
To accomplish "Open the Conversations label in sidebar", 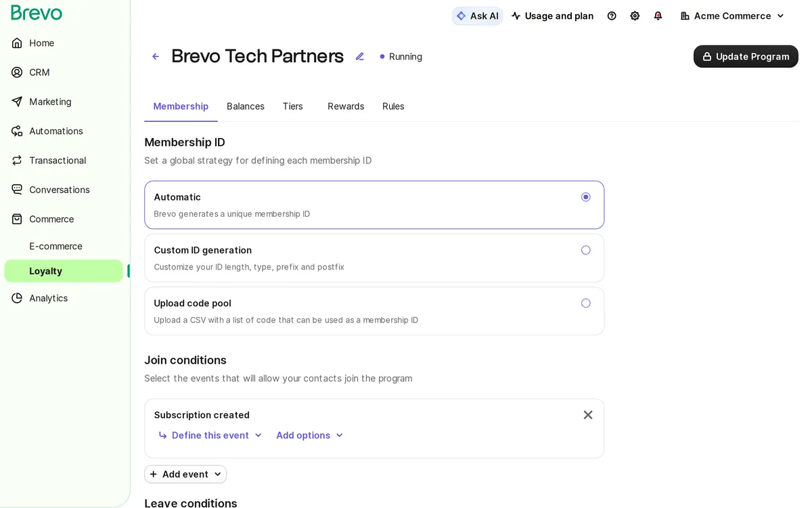I will [x=60, y=190].
